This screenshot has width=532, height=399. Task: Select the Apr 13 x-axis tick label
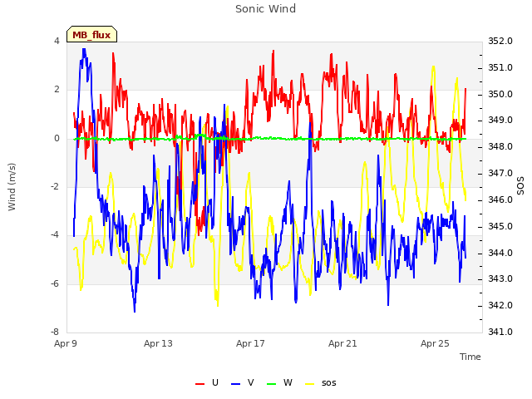[158, 343]
